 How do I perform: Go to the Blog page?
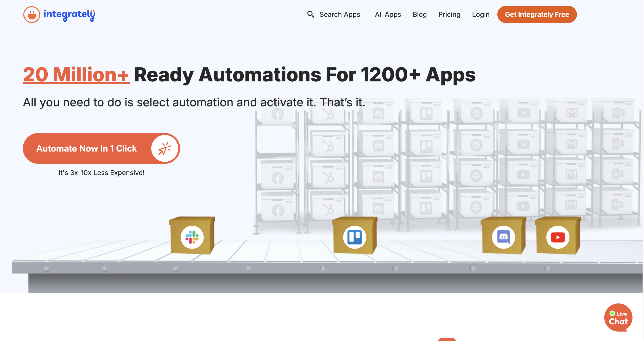(419, 14)
